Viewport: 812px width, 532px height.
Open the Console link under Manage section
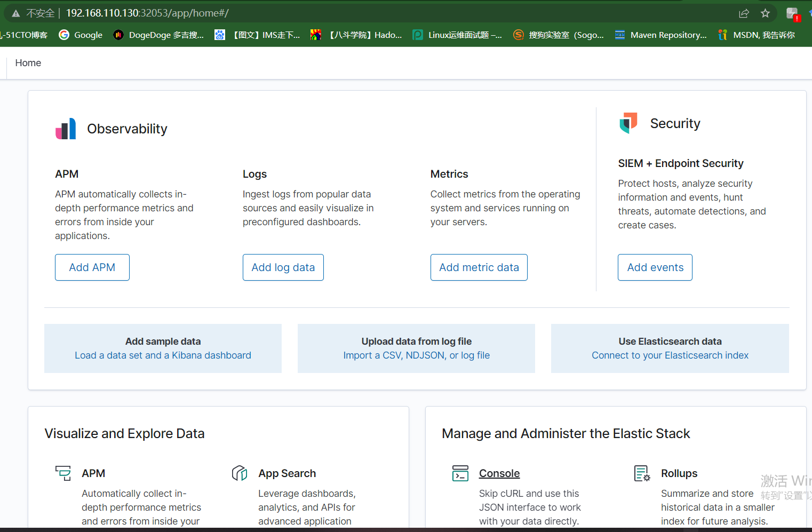pos(499,473)
